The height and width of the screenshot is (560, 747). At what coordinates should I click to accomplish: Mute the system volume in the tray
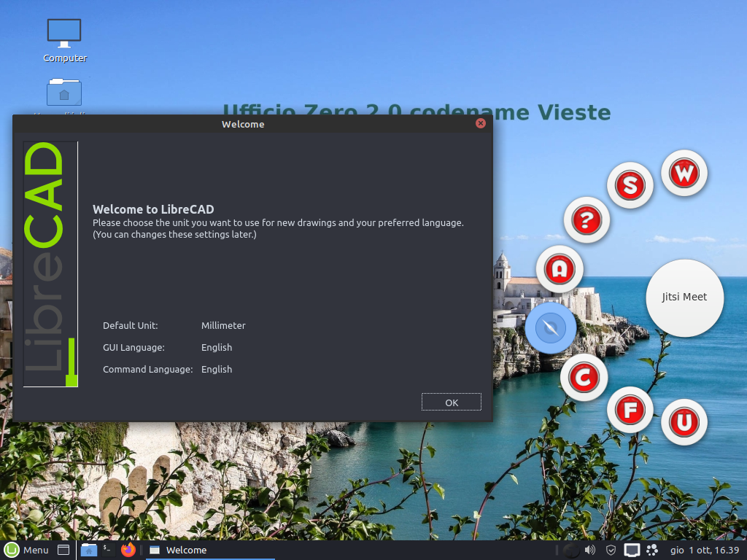[x=589, y=550]
